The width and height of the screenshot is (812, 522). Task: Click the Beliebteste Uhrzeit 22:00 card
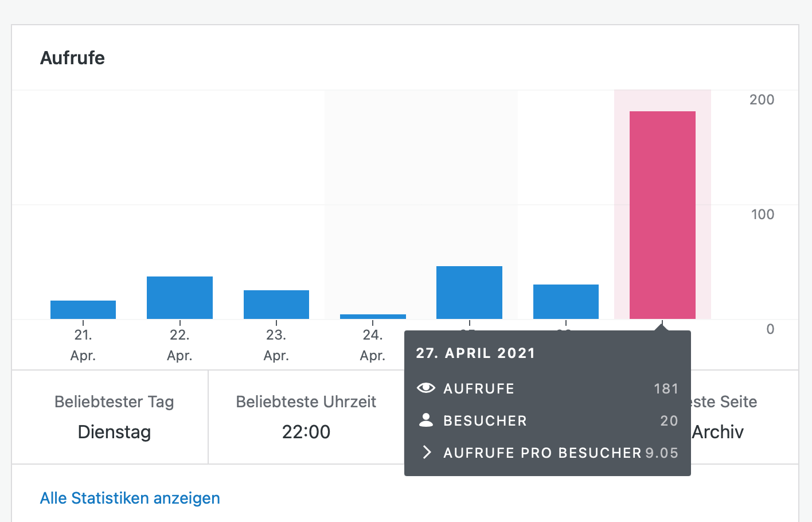[306, 417]
